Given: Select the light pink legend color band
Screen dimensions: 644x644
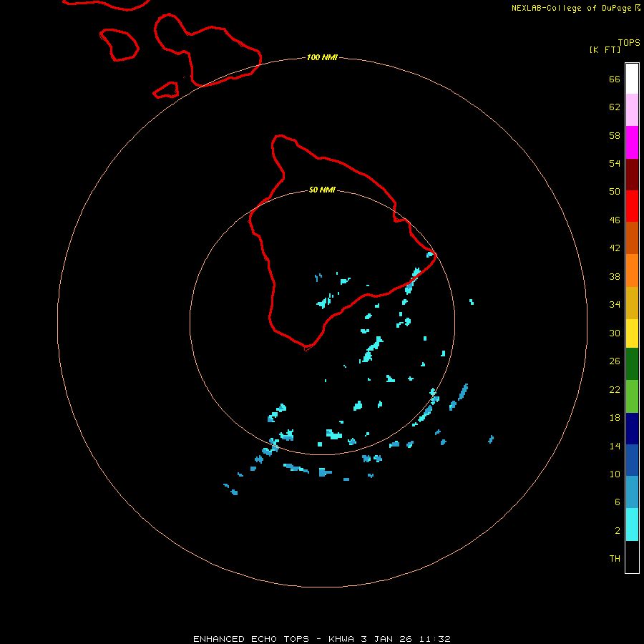Looking at the screenshot, I should [x=632, y=109].
